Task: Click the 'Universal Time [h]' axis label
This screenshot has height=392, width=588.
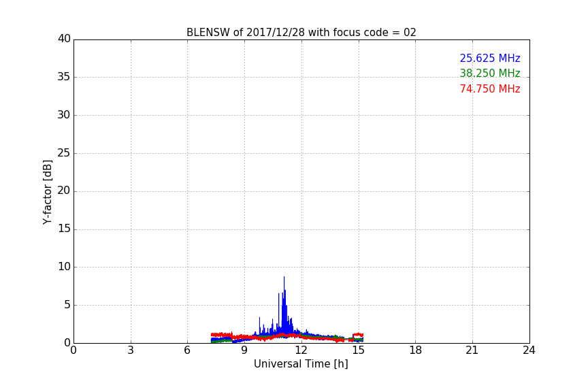Action: pyautogui.click(x=301, y=364)
